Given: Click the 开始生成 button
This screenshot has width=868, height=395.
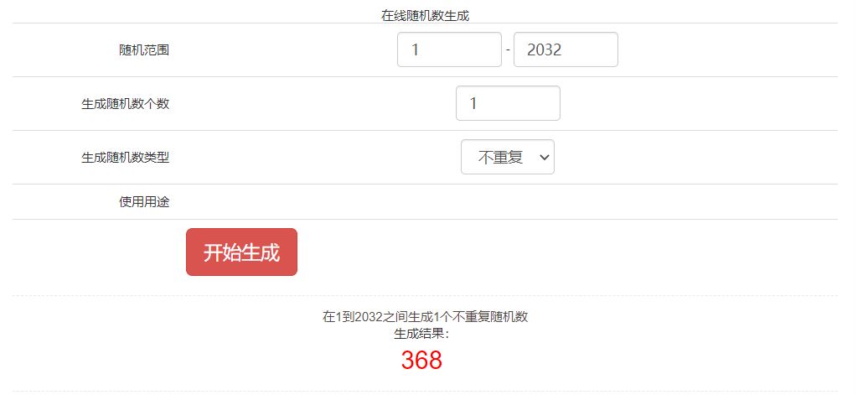Looking at the screenshot, I should tap(241, 252).
